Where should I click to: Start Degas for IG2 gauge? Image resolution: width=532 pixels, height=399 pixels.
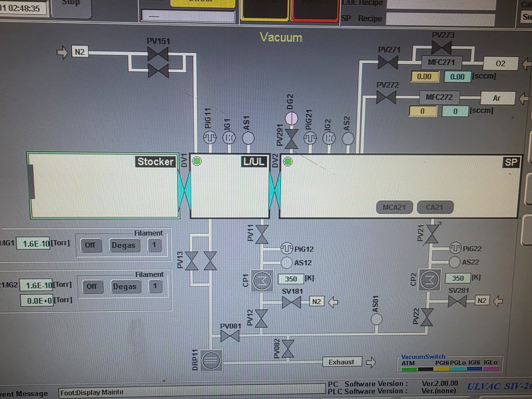point(125,286)
